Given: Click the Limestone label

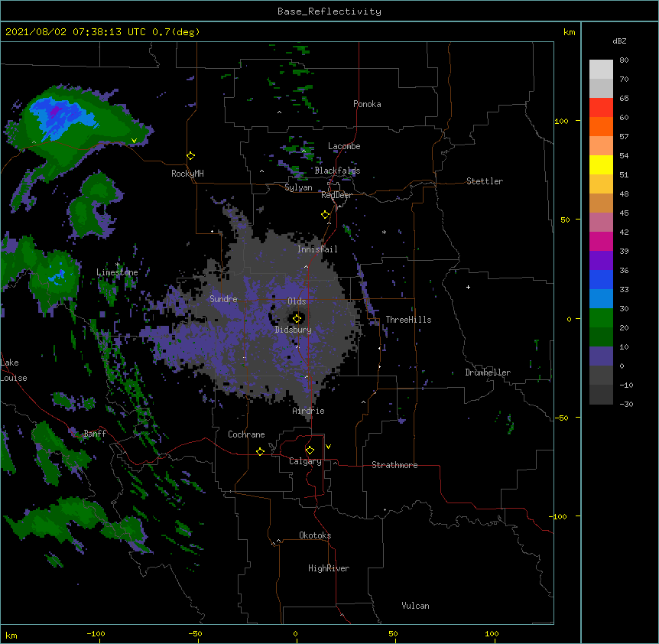Looking at the screenshot, I should point(117,272).
